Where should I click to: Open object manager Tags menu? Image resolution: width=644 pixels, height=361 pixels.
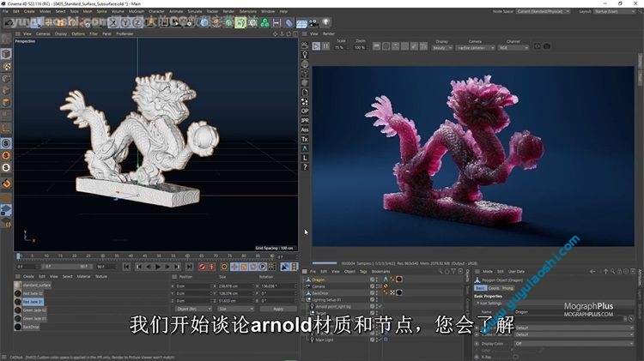[363, 271]
